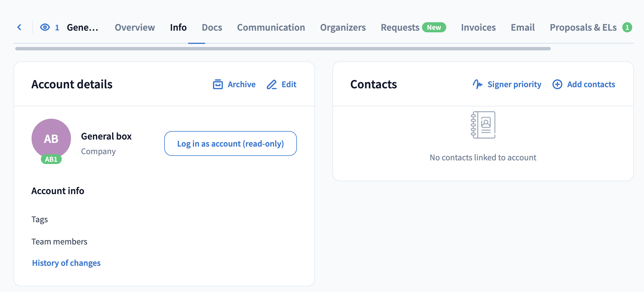Click the empty contacts address book icon

click(x=483, y=125)
